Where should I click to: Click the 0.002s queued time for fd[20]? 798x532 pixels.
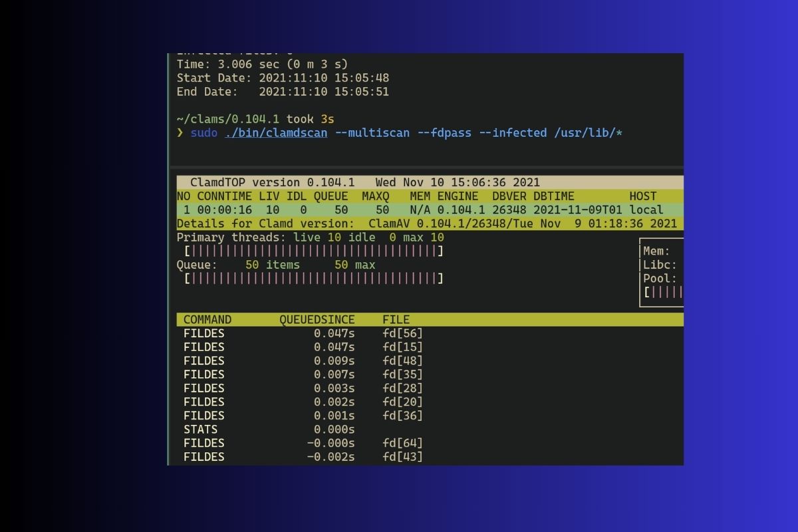tap(334, 402)
